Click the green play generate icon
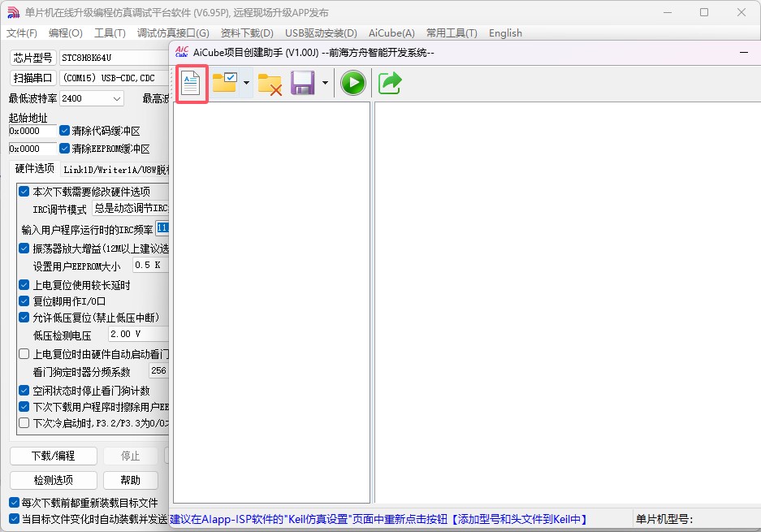This screenshot has height=532, width=761. (353, 83)
